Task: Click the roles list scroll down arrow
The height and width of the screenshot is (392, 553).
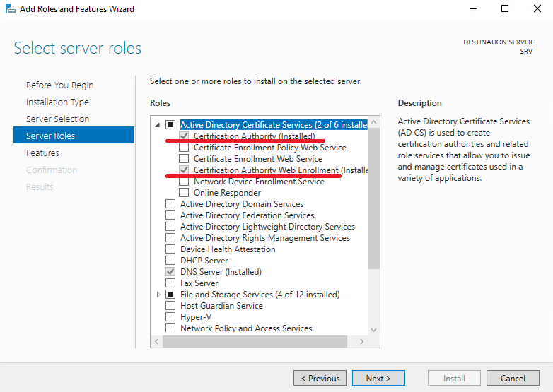Action: click(x=374, y=330)
